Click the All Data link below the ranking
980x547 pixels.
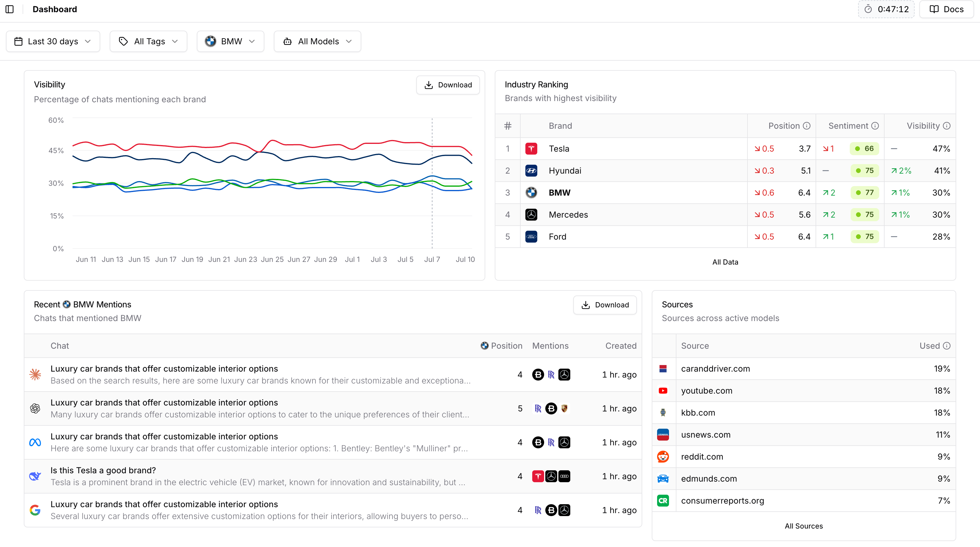[x=725, y=262]
